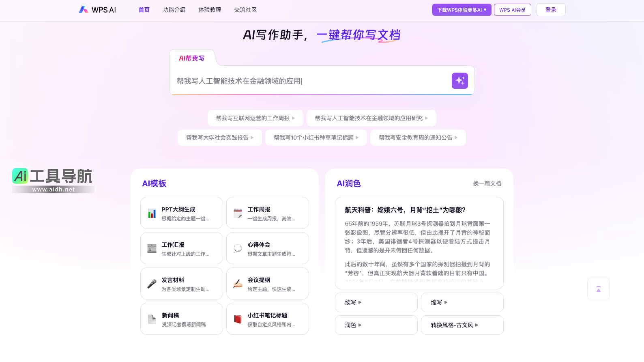
Task: Click the 换一篇文档 link
Action: pos(487,183)
